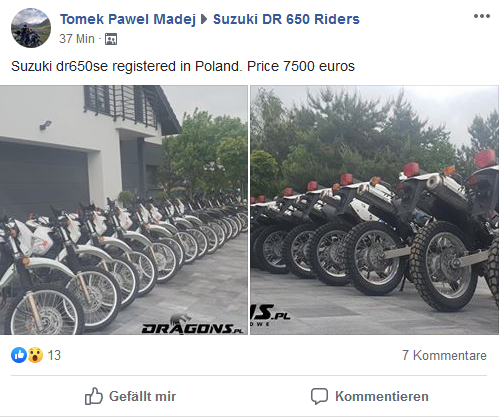This screenshot has width=499, height=418.
Task: Open Tomek Pawel Madej profile link
Action: coord(128,19)
